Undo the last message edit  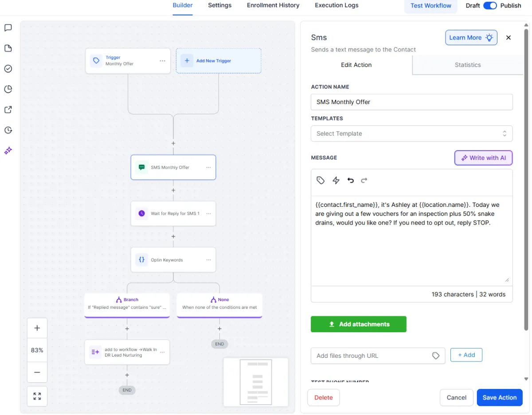(x=350, y=180)
